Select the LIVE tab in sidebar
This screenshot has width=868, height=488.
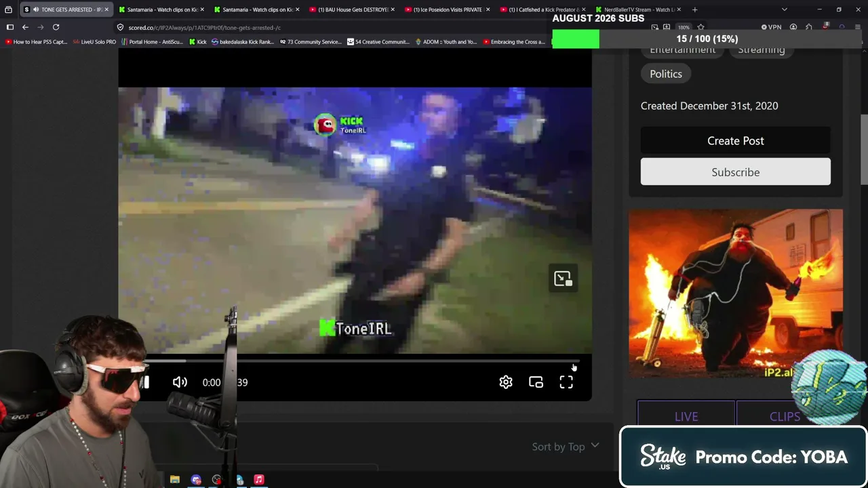coord(686,416)
